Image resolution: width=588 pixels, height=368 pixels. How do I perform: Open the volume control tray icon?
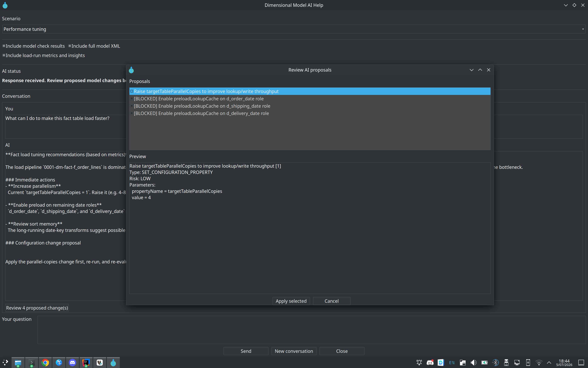(473, 363)
